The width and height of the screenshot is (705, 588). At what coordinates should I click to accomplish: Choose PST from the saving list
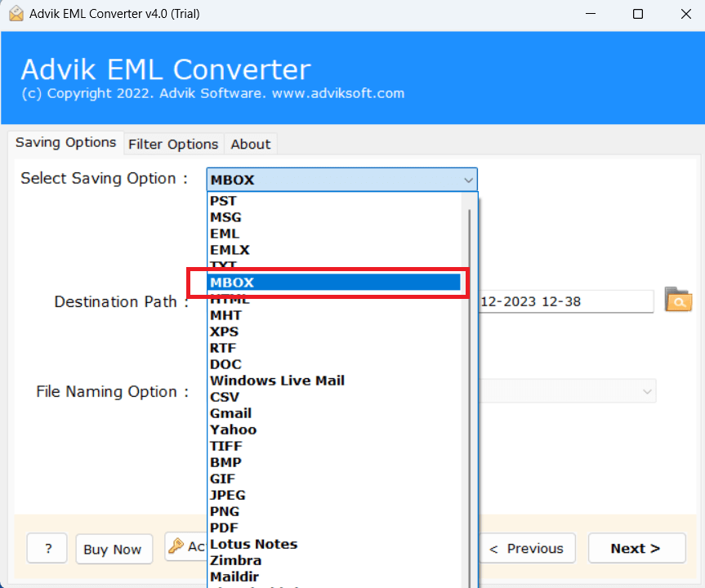coord(334,201)
